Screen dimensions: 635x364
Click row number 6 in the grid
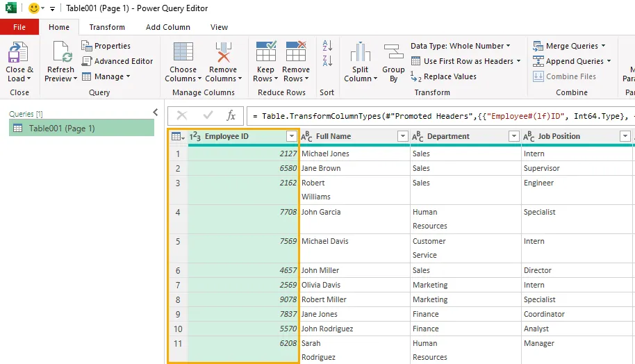click(x=178, y=270)
